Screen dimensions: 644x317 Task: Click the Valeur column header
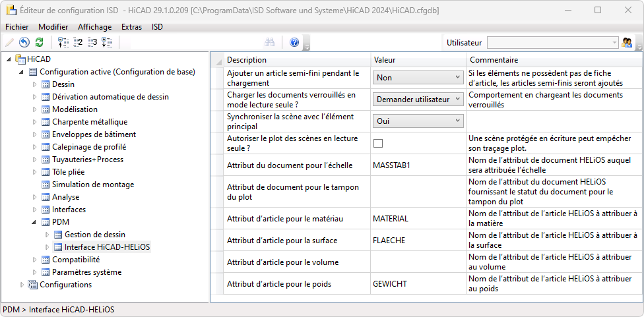418,60
